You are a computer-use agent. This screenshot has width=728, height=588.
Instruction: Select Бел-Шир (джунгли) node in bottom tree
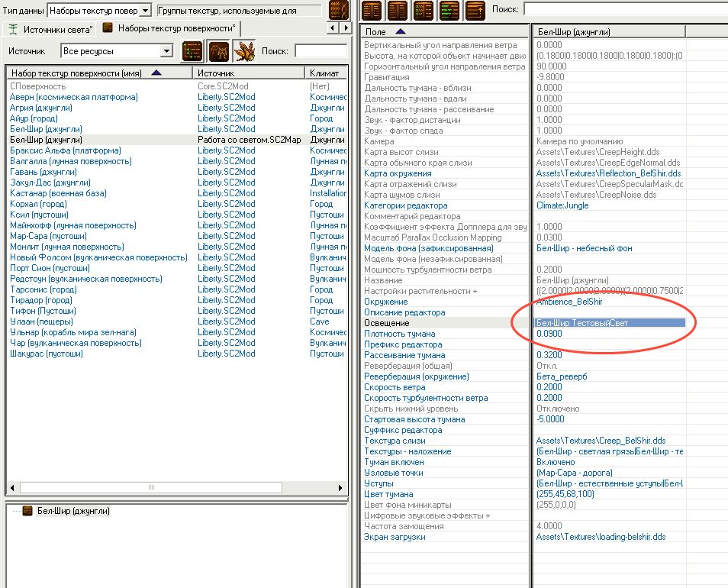73,511
